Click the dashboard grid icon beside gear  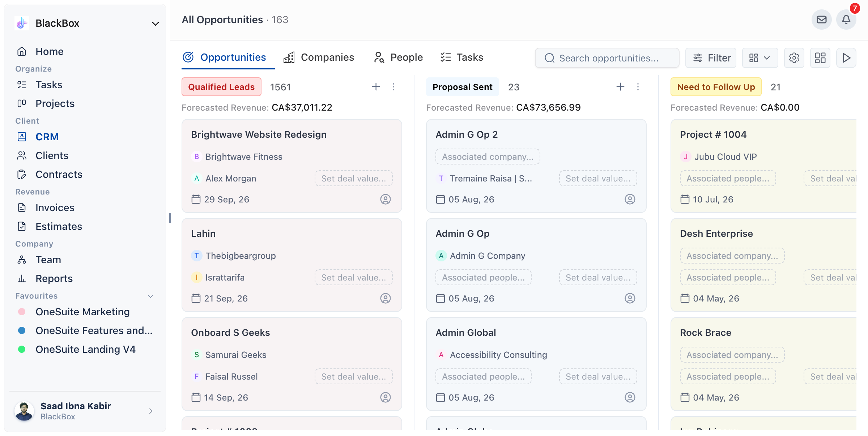(x=820, y=58)
